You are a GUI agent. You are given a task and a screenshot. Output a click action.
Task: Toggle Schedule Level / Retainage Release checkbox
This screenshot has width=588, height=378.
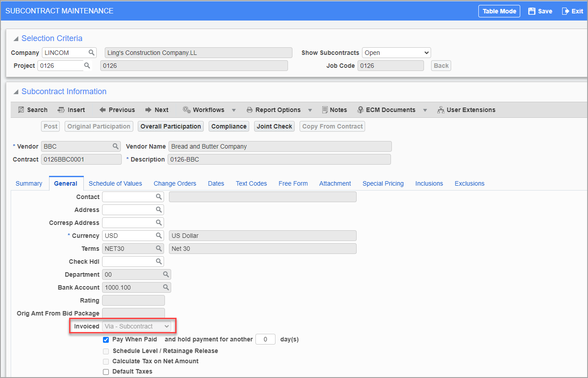[106, 351]
